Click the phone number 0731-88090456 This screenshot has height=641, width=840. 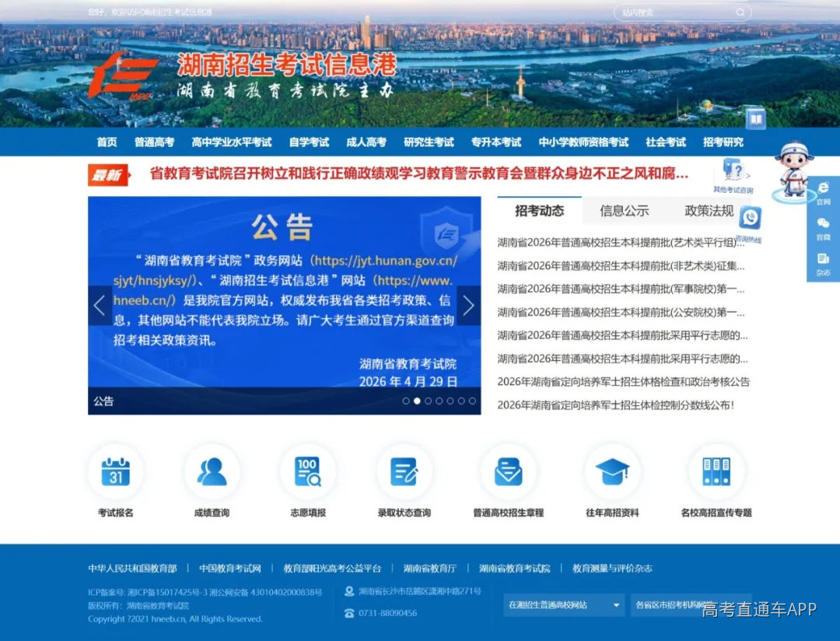[388, 613]
